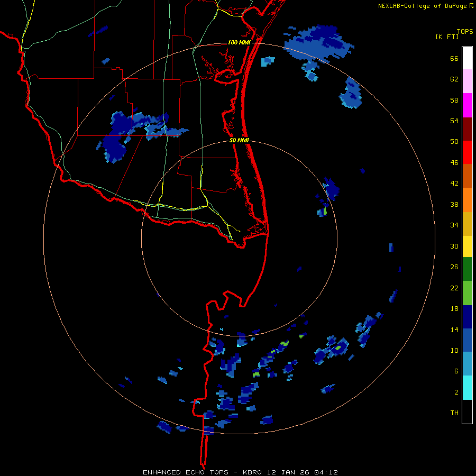476x476 pixels.
Task: Click the 'ENHANCED ECHO TOPS' product title
Action: 186,472
